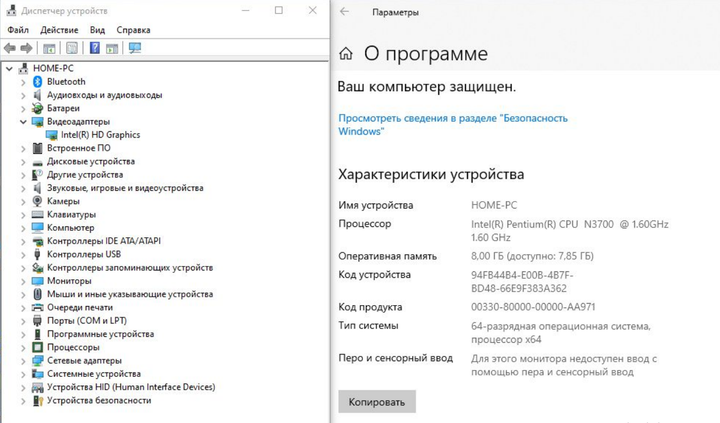This screenshot has height=423, width=720.
Task: Click the disk drive icon for Дисковые устройства
Action: pyautogui.click(x=38, y=163)
